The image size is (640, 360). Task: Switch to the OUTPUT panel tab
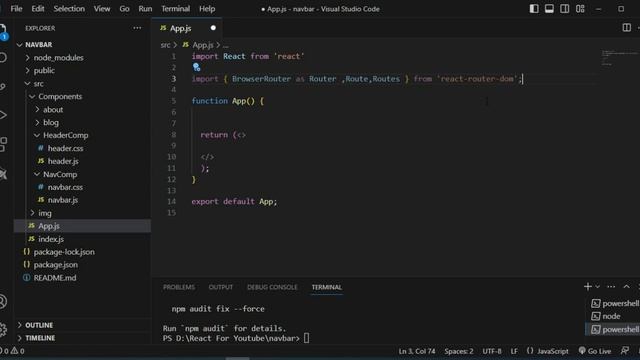point(221,287)
